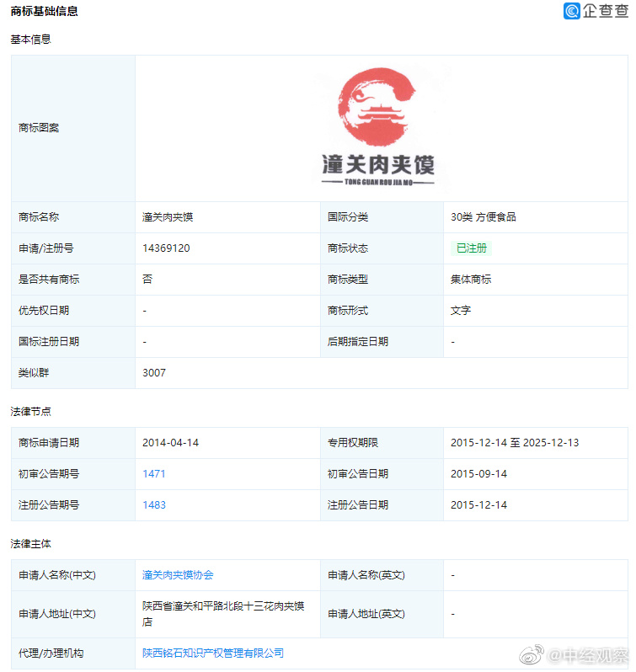Viewport: 636px width, 672px height.
Task: Click the 法律节点 section heading
Action: click(x=31, y=412)
